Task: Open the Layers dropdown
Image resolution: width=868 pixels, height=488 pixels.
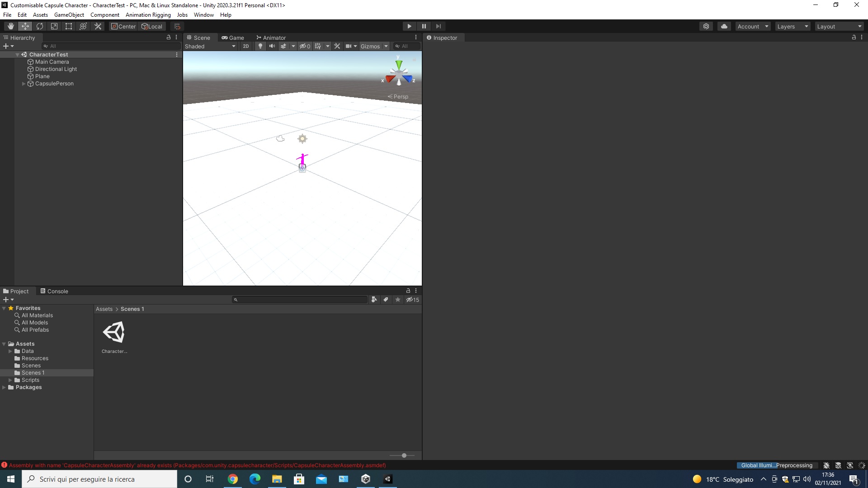Action: (x=792, y=26)
